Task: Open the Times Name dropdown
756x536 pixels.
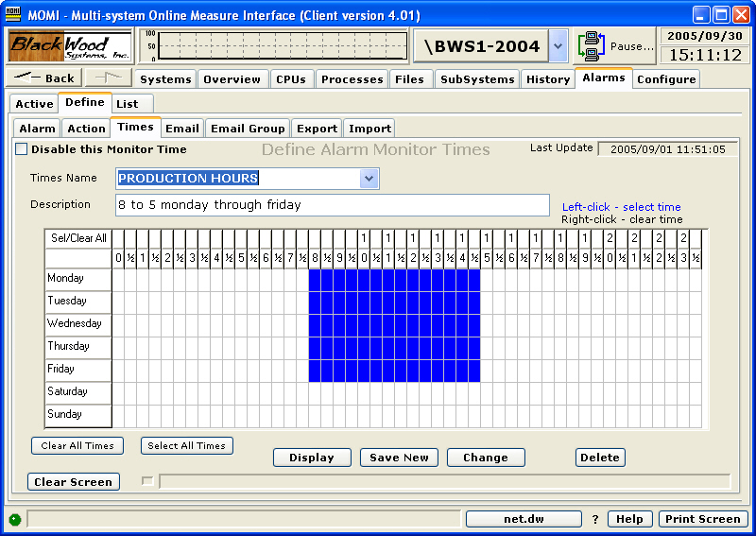Action: (x=369, y=179)
